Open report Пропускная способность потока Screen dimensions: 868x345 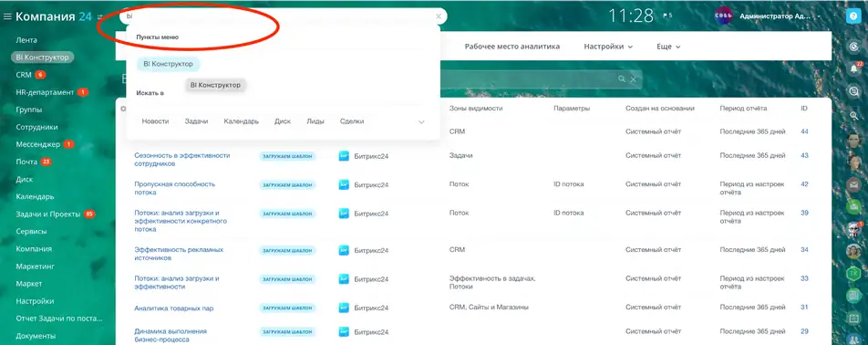click(175, 188)
